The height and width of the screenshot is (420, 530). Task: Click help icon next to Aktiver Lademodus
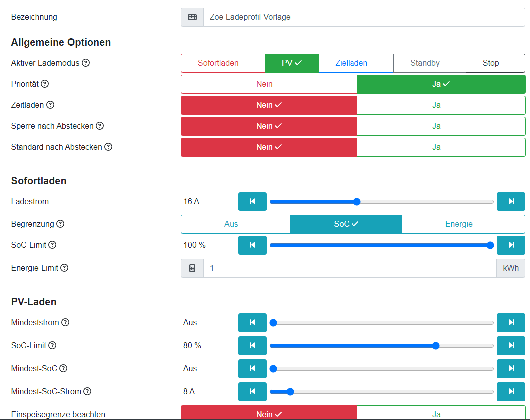(x=86, y=63)
